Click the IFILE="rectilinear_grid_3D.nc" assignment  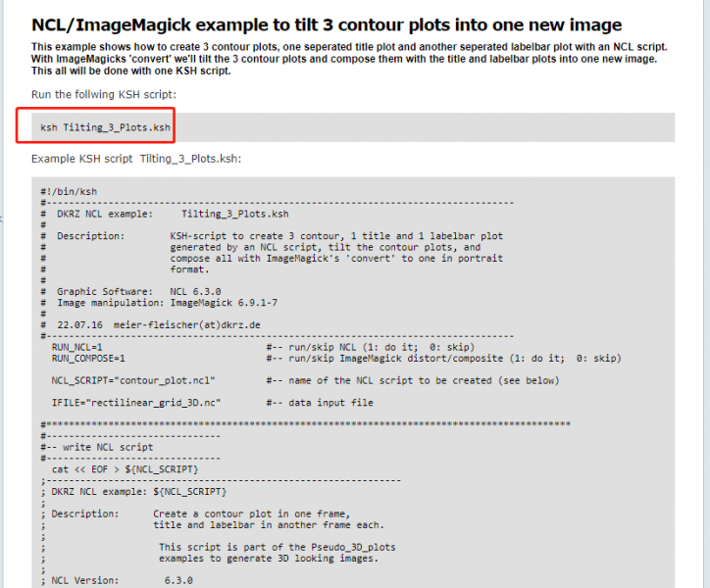(135, 403)
